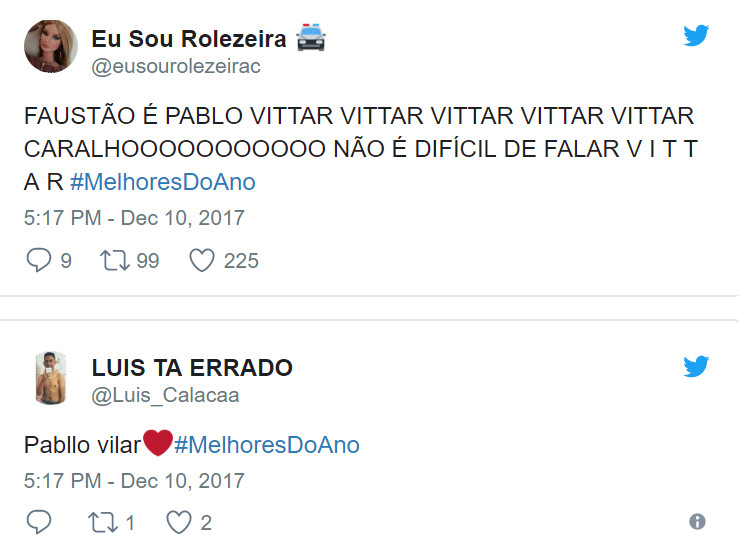Visit the @eusourolezeirac handle
Viewport: 739px width, 552px height.
tap(176, 66)
